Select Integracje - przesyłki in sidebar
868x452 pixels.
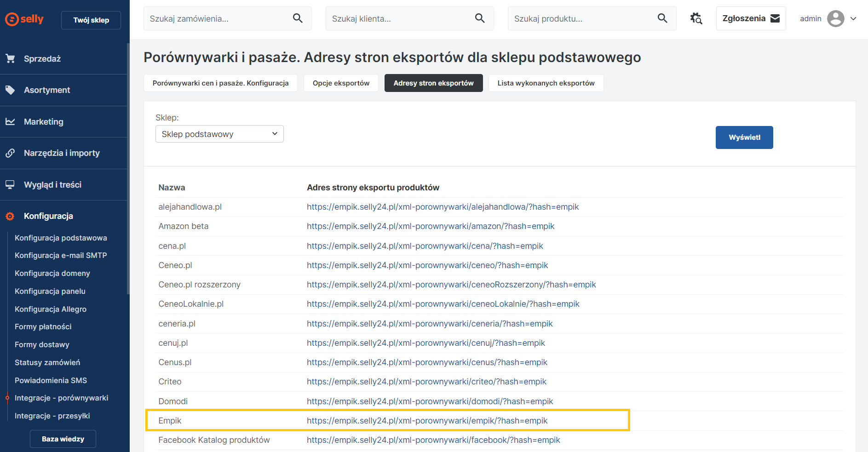click(52, 416)
